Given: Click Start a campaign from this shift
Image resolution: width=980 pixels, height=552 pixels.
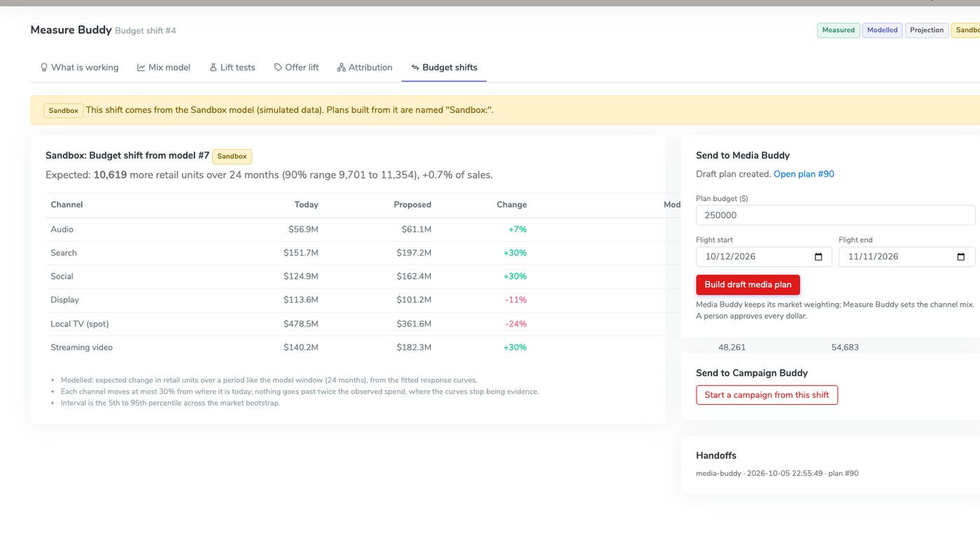Looking at the screenshot, I should coord(766,395).
